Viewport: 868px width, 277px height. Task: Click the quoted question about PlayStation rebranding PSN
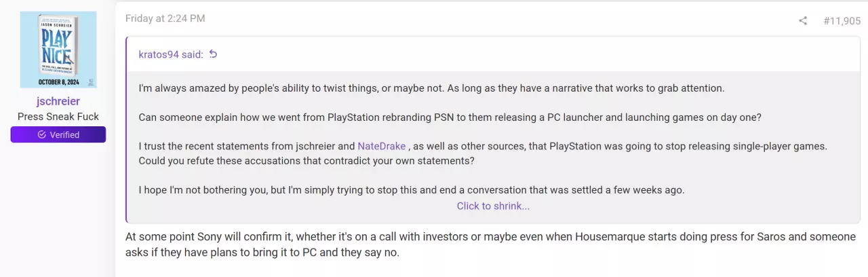[x=450, y=117]
